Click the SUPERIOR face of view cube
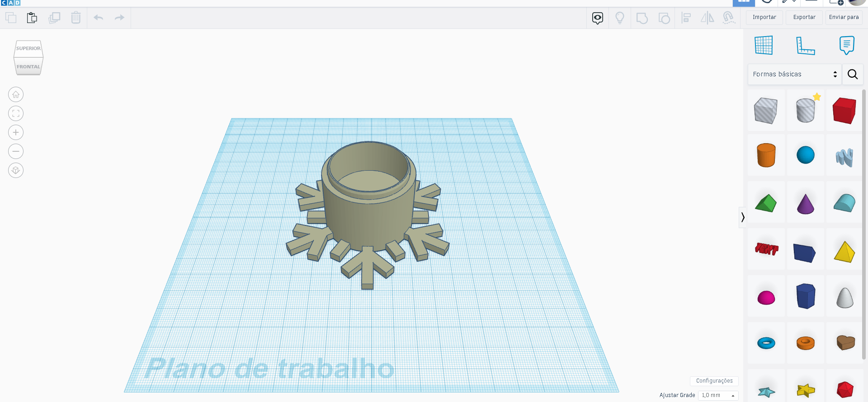The width and height of the screenshot is (868, 402). 28,48
